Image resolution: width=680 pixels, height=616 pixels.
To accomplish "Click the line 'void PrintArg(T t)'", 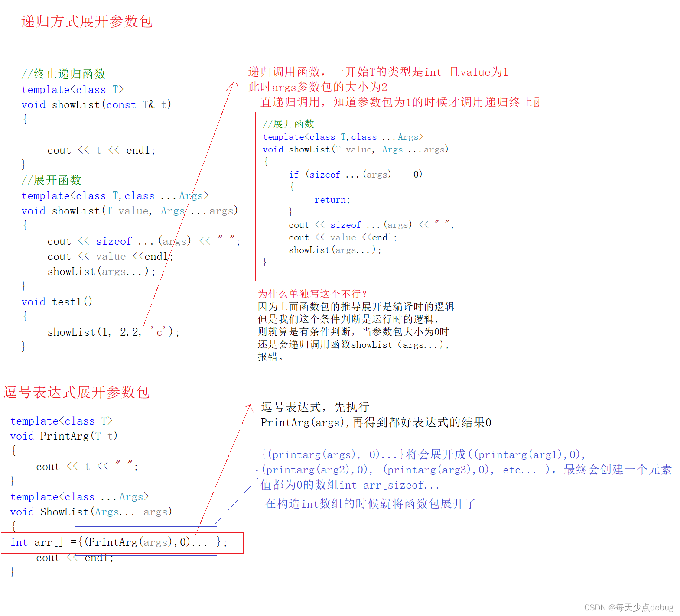I will click(64, 436).
